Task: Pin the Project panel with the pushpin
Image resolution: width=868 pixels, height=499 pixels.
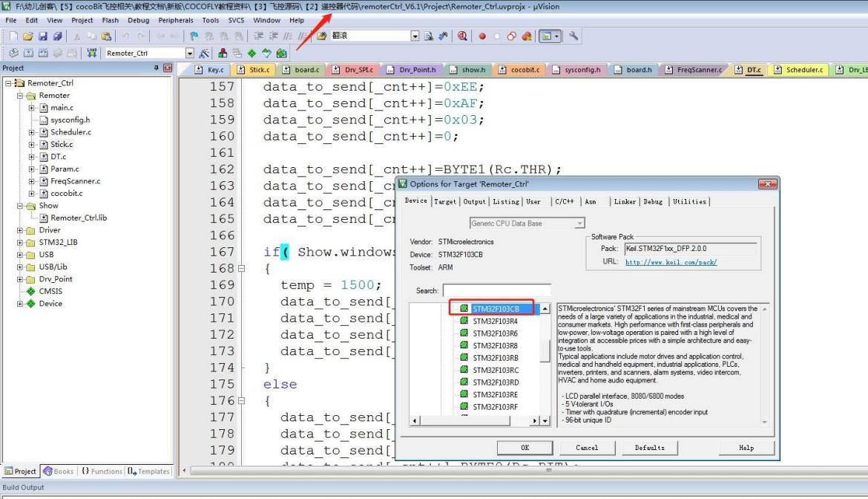Action: click(x=156, y=68)
